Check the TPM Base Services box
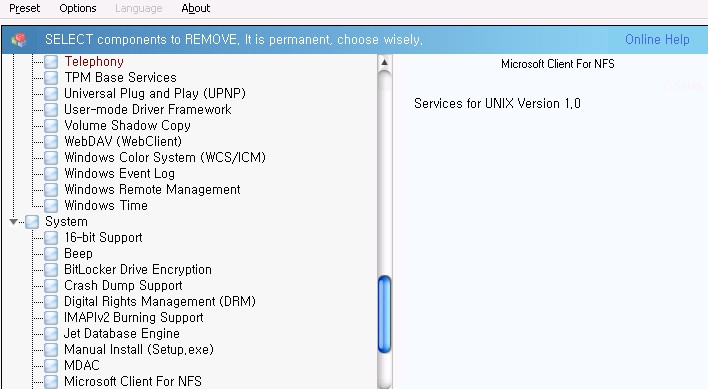Viewport: 708px width, 389px height. [51, 78]
